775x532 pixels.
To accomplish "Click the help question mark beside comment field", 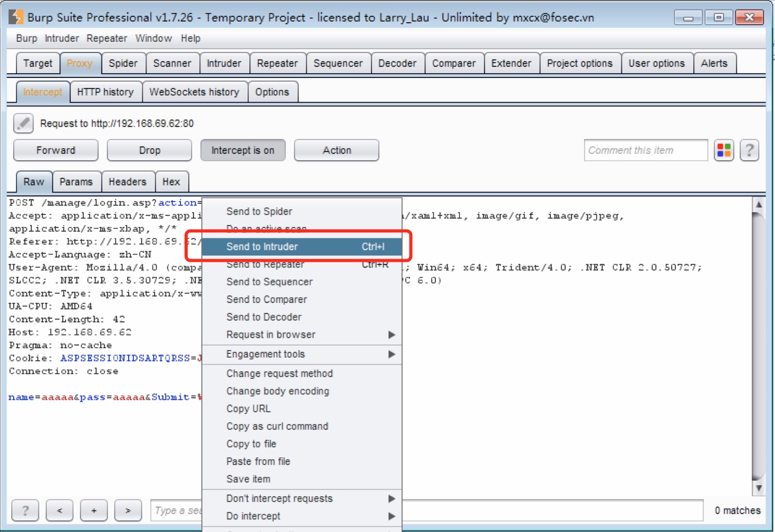I will 749,150.
